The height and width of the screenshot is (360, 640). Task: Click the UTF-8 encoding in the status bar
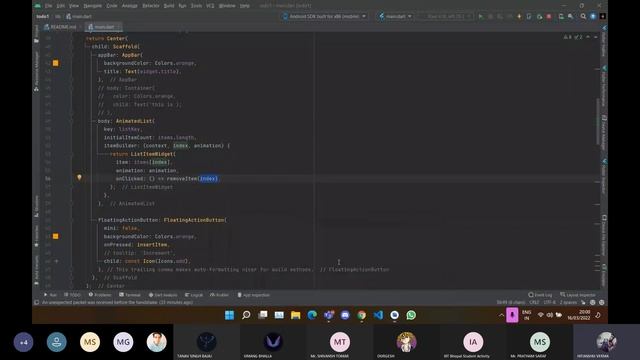549,302
